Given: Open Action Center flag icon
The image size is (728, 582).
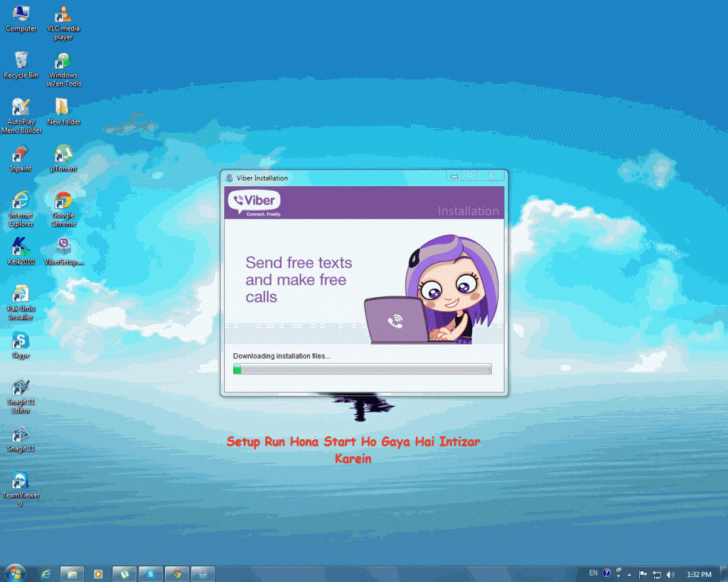Looking at the screenshot, I should [x=643, y=575].
